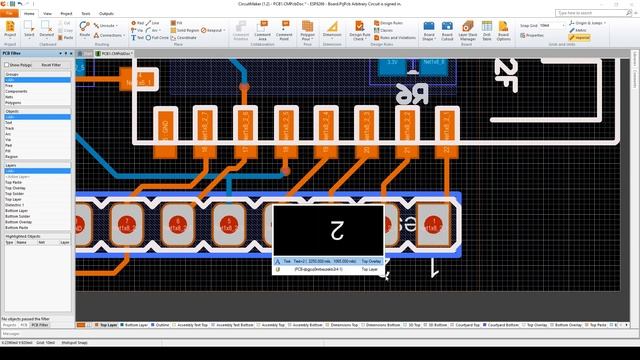Place a Via
This screenshot has width=640, height=360.
[x=137, y=30]
